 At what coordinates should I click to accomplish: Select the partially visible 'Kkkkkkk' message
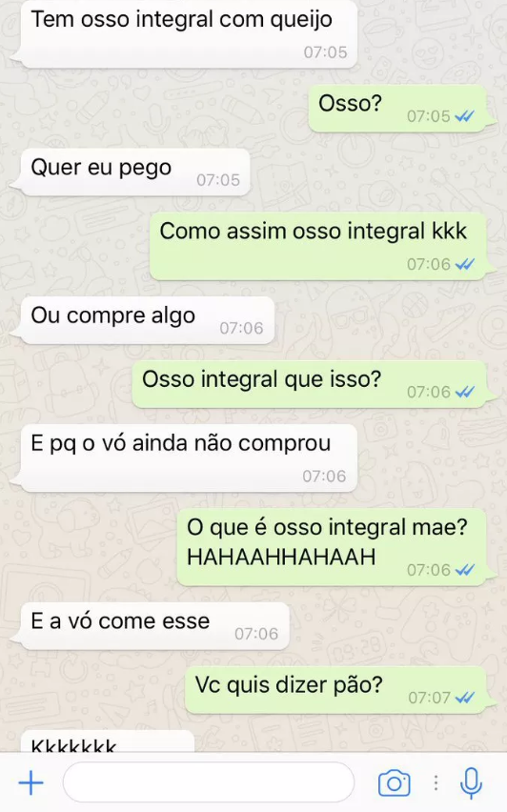pyautogui.click(x=103, y=741)
